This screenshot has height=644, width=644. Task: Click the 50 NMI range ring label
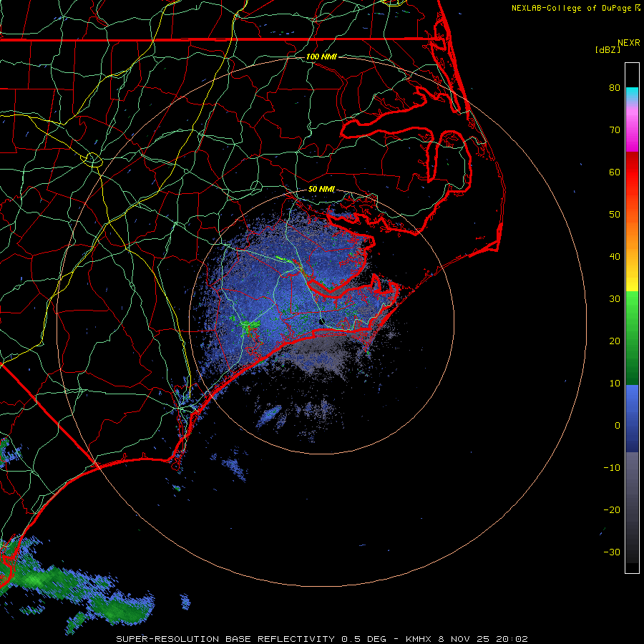(321, 189)
